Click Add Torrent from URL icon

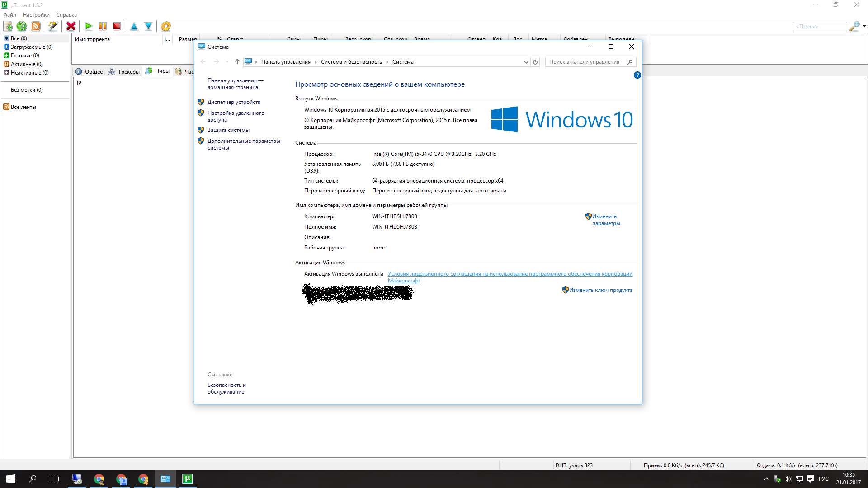pyautogui.click(x=22, y=26)
